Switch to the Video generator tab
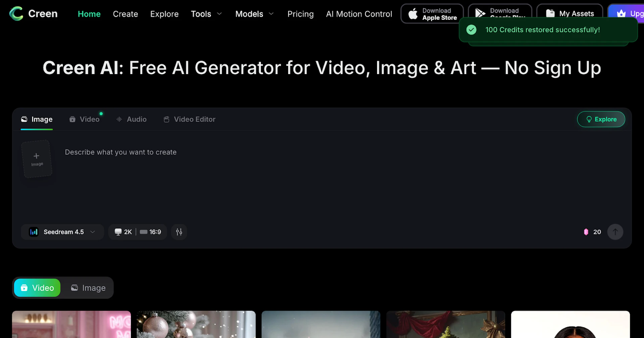 (x=85, y=119)
